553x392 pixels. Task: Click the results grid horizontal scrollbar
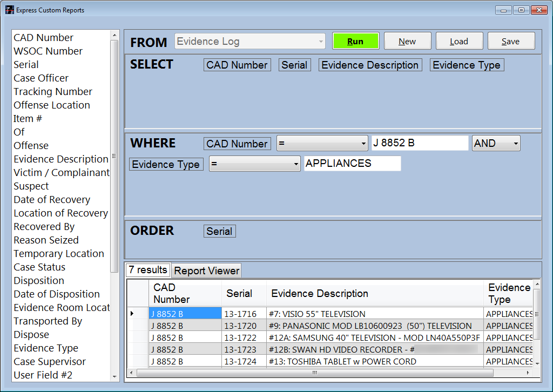(x=313, y=373)
